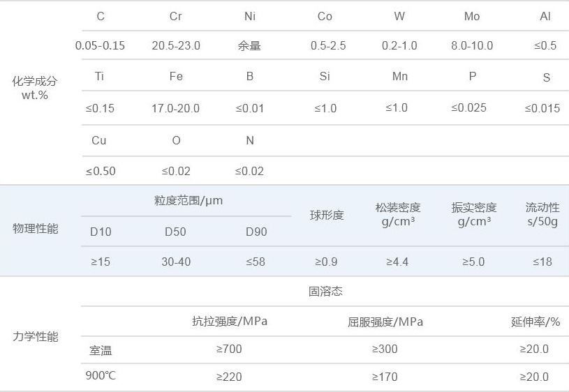Select the D50 value 30-40

(x=176, y=262)
